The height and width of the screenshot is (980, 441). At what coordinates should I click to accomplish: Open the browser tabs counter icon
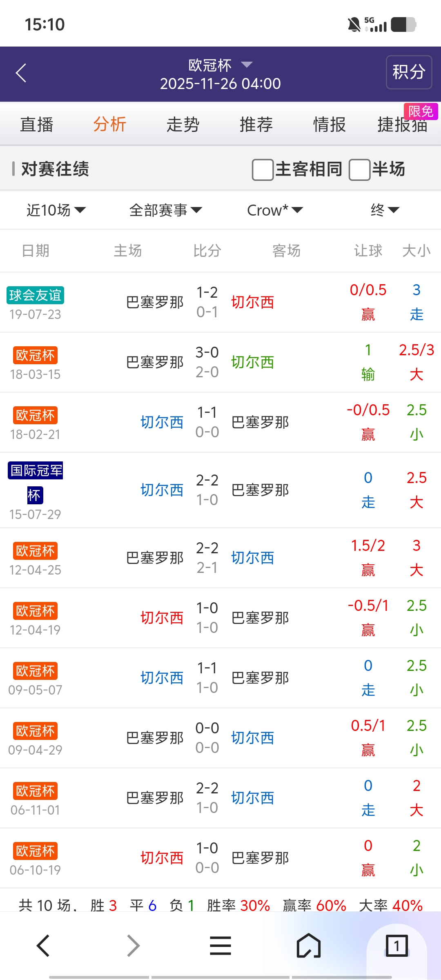pos(396,945)
